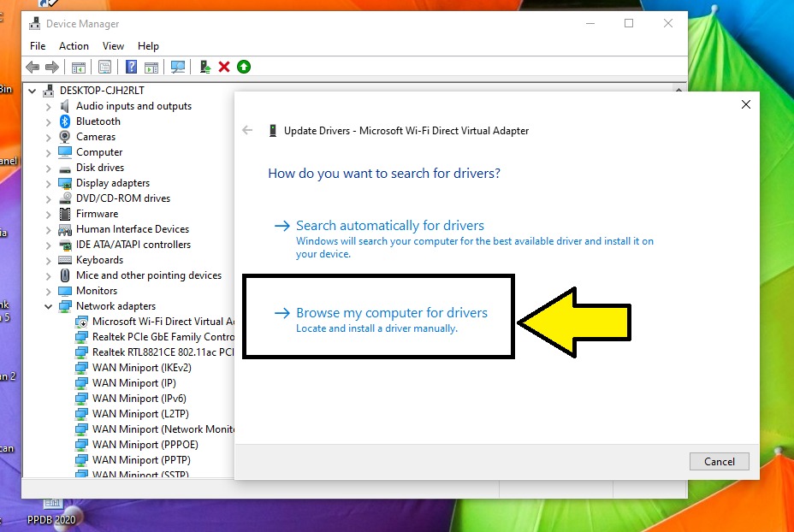Click the device tree scrollbar up arrow
Screen dimensions: 794x532
point(678,89)
